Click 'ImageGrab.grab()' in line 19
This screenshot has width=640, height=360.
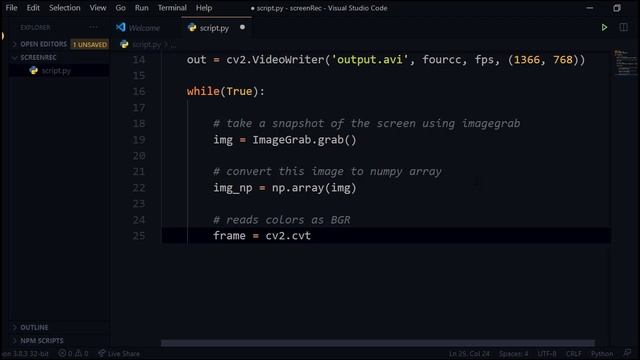coord(304,140)
